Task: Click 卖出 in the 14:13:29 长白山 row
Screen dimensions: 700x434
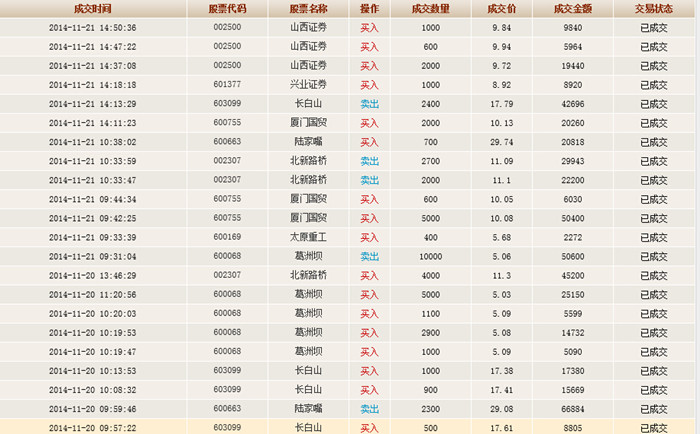Action: point(369,104)
